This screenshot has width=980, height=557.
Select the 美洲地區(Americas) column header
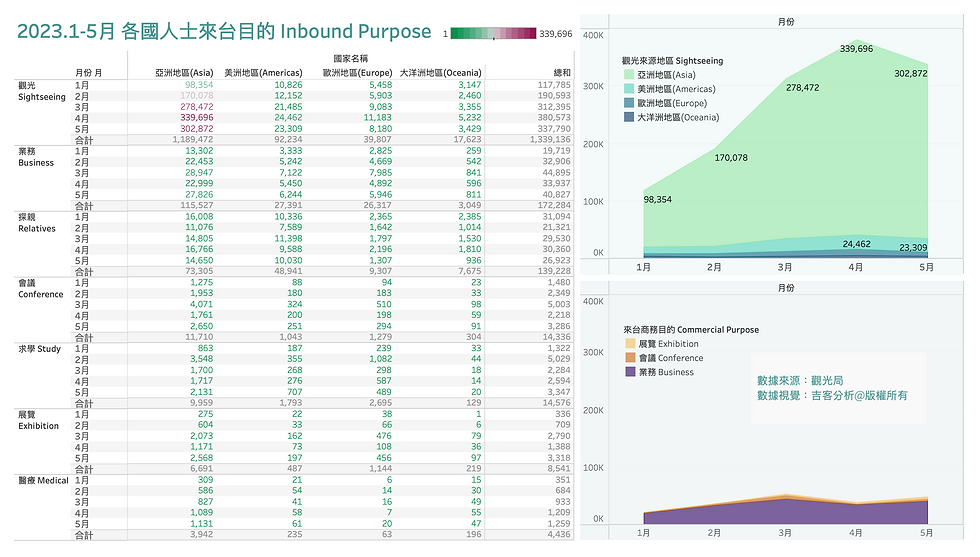pos(263,73)
